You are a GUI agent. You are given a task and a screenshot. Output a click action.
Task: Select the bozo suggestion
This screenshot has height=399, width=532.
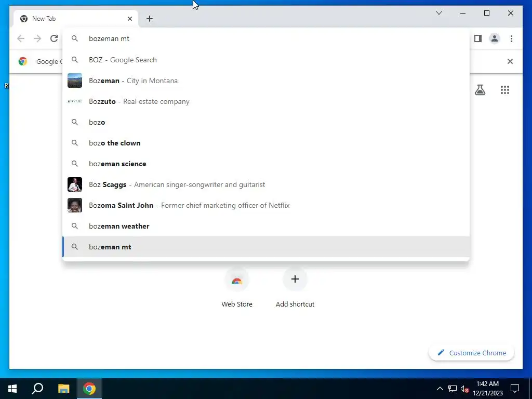pos(266,122)
